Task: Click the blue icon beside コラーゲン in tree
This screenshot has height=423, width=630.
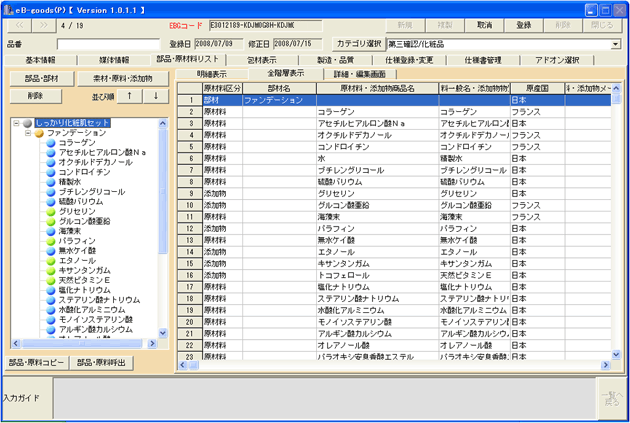Action: [x=51, y=143]
